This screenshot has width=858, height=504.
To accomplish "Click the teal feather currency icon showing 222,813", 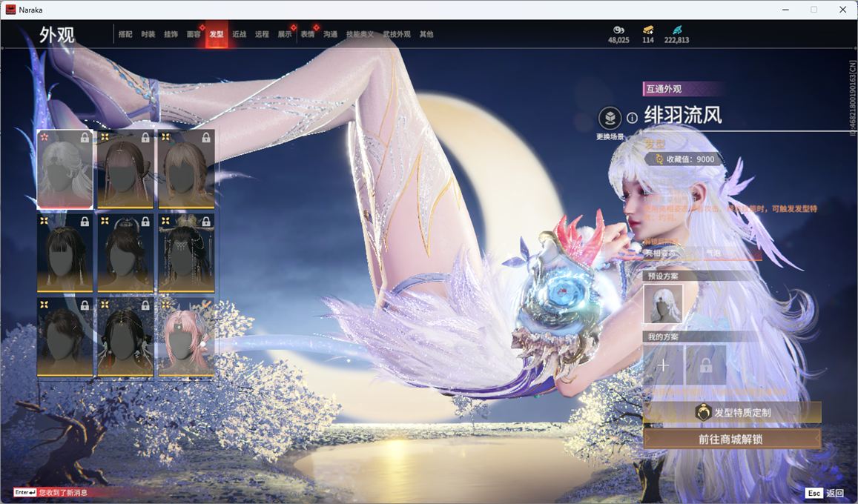I will point(677,30).
